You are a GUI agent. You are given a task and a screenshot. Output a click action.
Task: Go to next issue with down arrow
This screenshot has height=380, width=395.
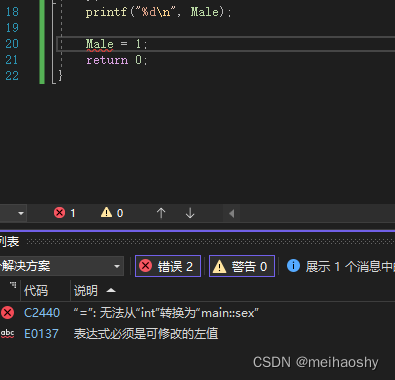tap(190, 213)
